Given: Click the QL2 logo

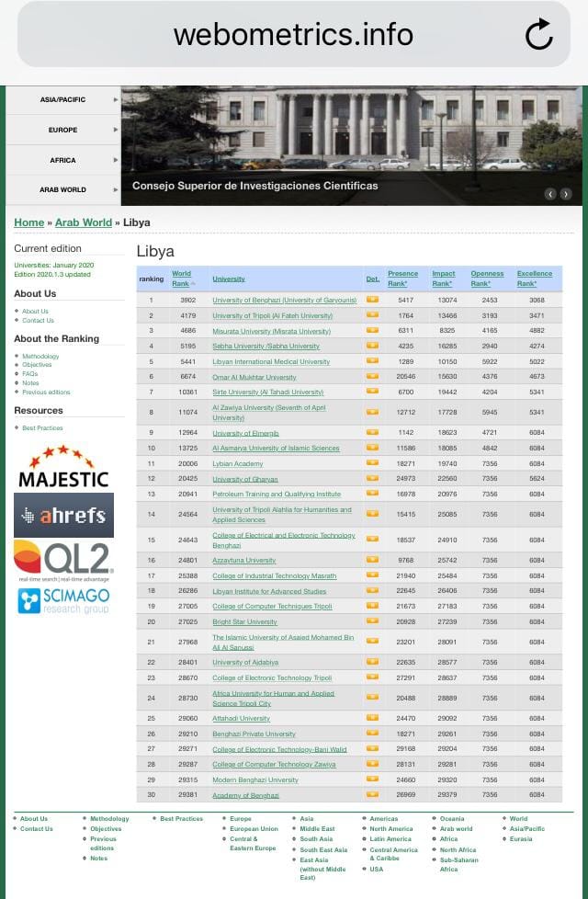Looking at the screenshot, I should [x=63, y=562].
